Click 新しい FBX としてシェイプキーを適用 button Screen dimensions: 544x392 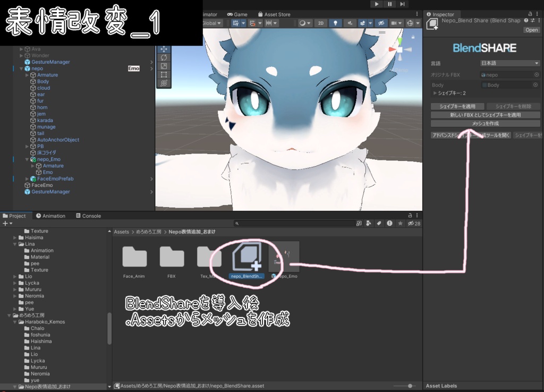coord(486,115)
